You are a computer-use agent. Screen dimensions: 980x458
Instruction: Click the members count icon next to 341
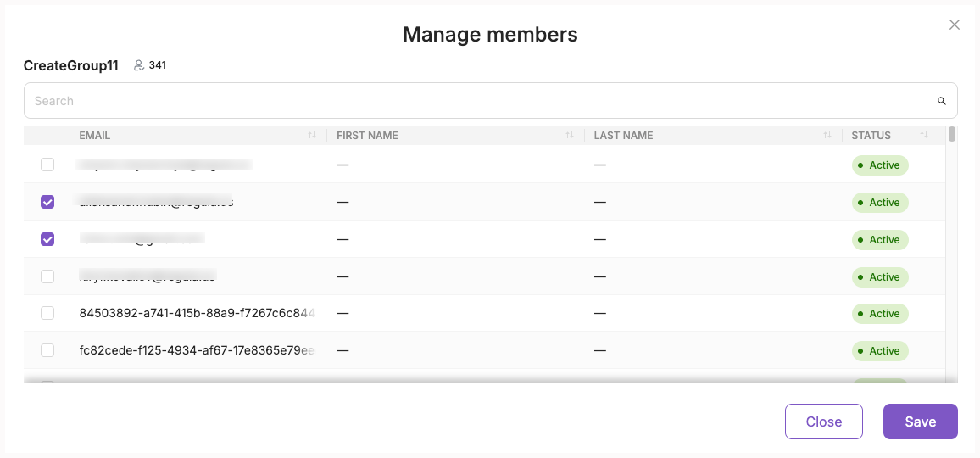tap(139, 65)
